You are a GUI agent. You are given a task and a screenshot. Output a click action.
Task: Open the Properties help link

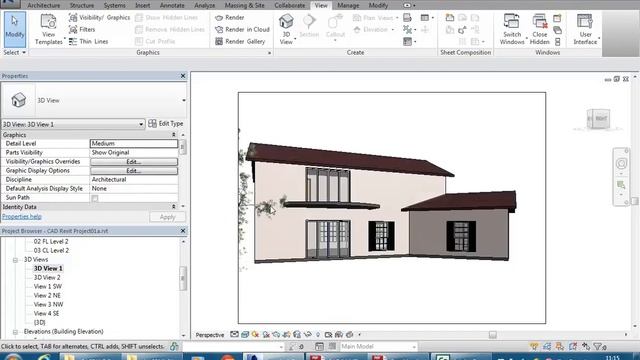point(22,217)
